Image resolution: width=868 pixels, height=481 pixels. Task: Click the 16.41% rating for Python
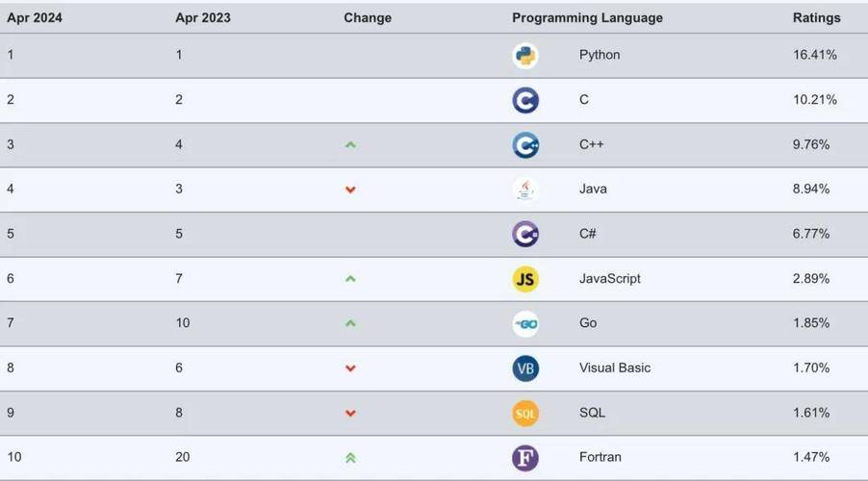coord(814,55)
